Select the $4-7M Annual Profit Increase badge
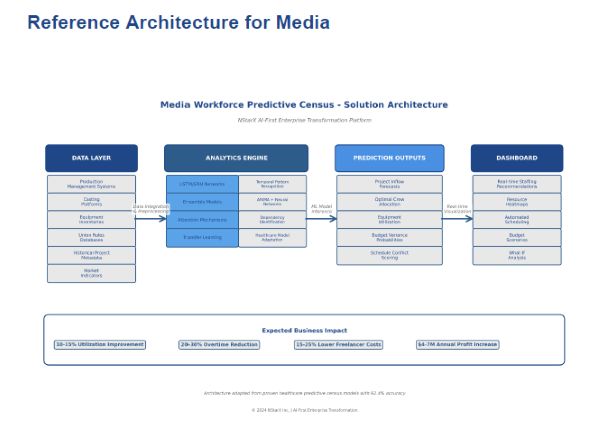Screen dimensions: 600x421 pyautogui.click(x=457, y=345)
